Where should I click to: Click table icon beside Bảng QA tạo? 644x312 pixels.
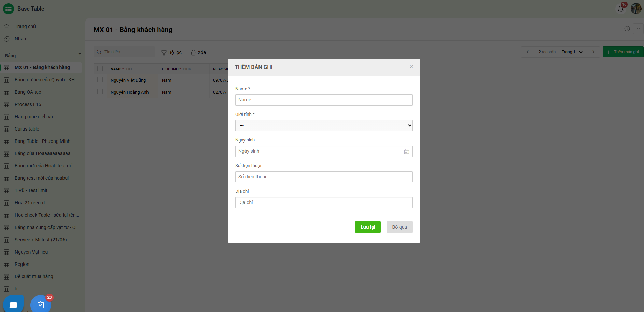click(x=6, y=92)
